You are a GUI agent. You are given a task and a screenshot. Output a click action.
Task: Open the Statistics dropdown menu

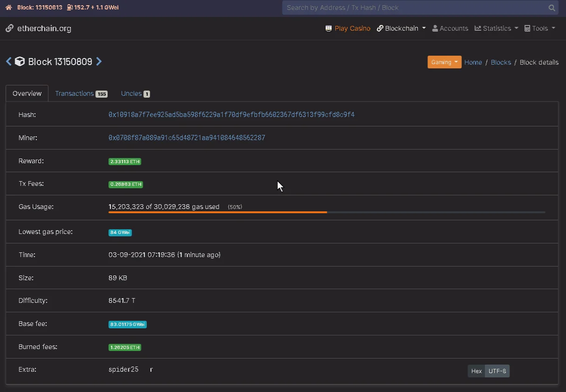tap(497, 28)
